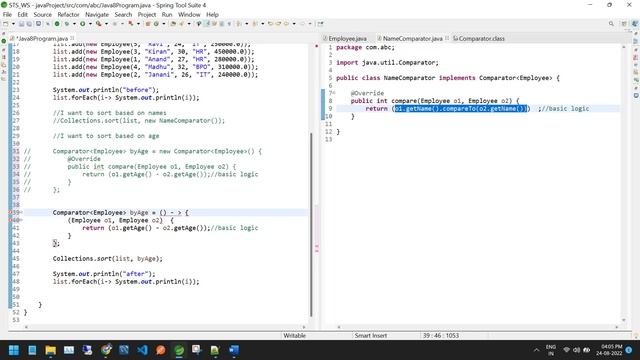This screenshot has width=640, height=360.
Task: Open the New file dropdown arrow
Action: click(x=13, y=24)
